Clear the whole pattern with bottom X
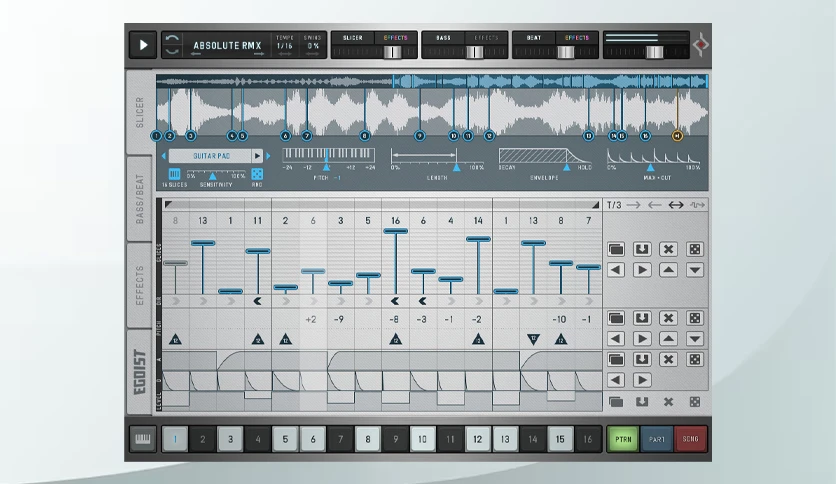Screen dimensions: 836x484 click(668, 402)
